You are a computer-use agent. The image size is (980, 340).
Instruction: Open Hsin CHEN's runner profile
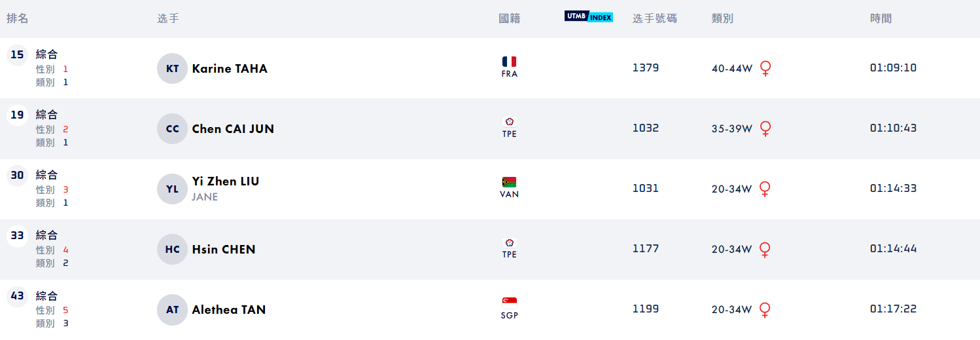[224, 250]
